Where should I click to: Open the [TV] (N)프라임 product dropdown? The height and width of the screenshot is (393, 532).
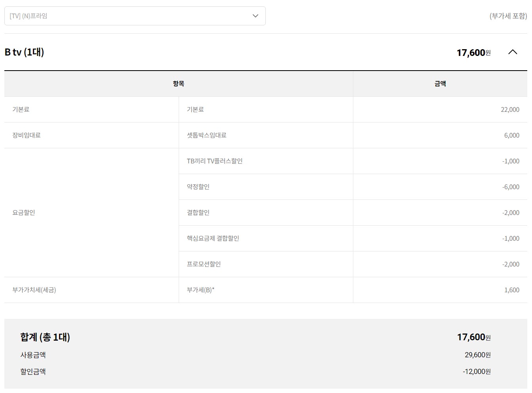[135, 16]
